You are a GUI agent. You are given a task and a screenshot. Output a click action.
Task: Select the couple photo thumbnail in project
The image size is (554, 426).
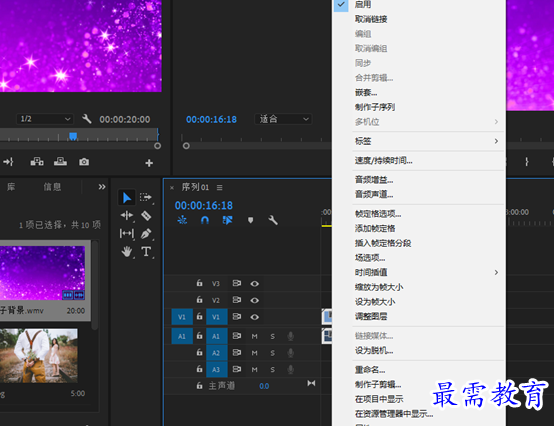(x=39, y=356)
